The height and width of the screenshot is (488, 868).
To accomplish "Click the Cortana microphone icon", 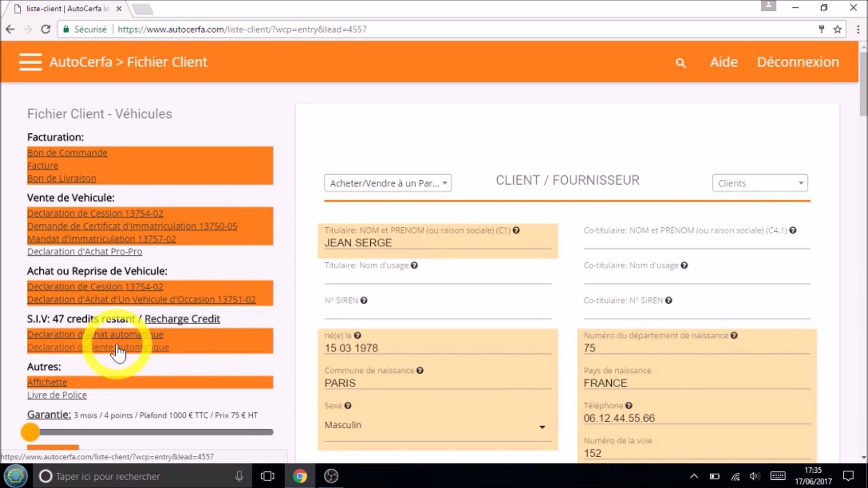I will click(x=239, y=476).
